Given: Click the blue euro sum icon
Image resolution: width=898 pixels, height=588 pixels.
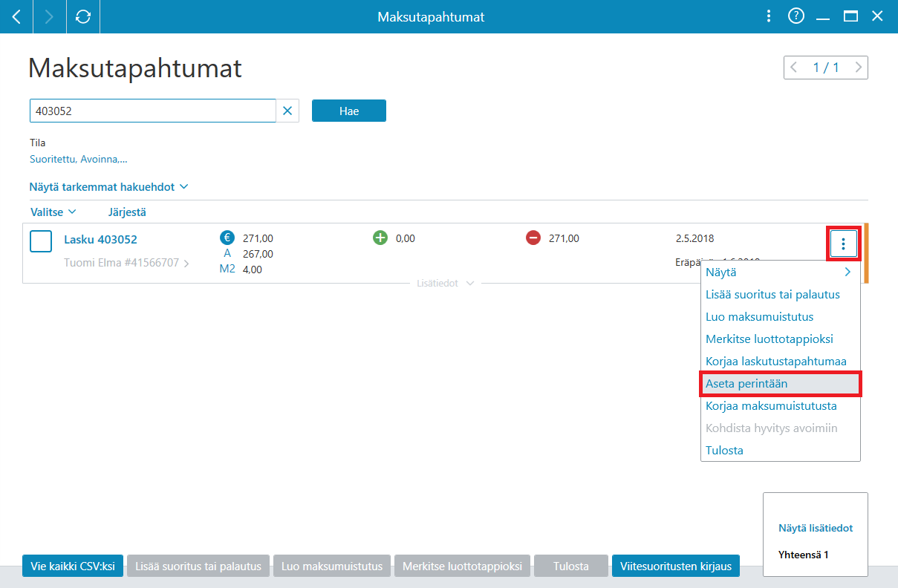Looking at the screenshot, I should 227,238.
